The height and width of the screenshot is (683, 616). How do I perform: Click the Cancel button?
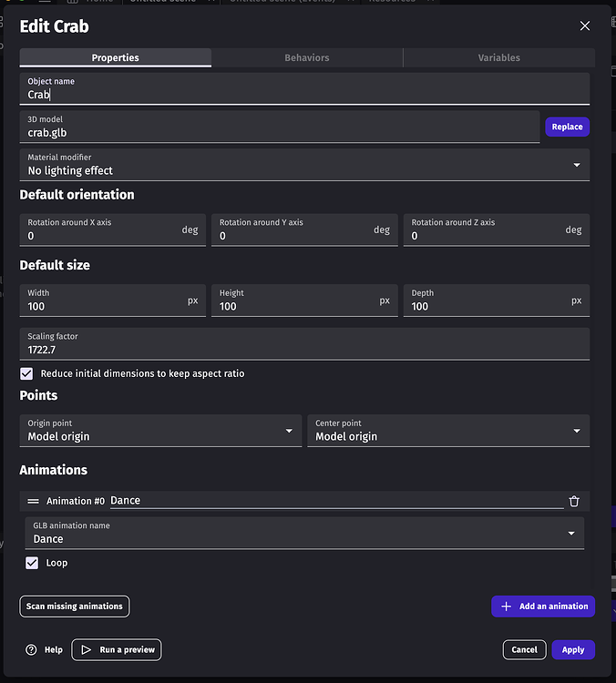pyautogui.click(x=525, y=650)
